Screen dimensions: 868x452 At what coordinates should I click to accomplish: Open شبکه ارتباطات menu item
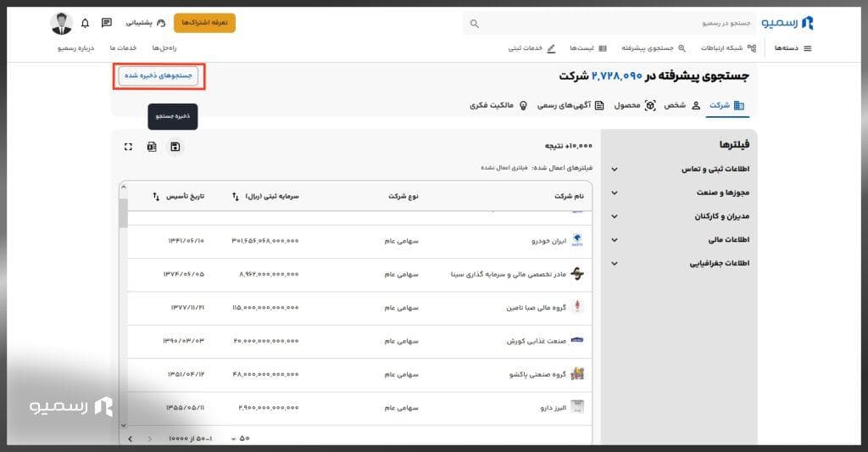pyautogui.click(x=728, y=48)
